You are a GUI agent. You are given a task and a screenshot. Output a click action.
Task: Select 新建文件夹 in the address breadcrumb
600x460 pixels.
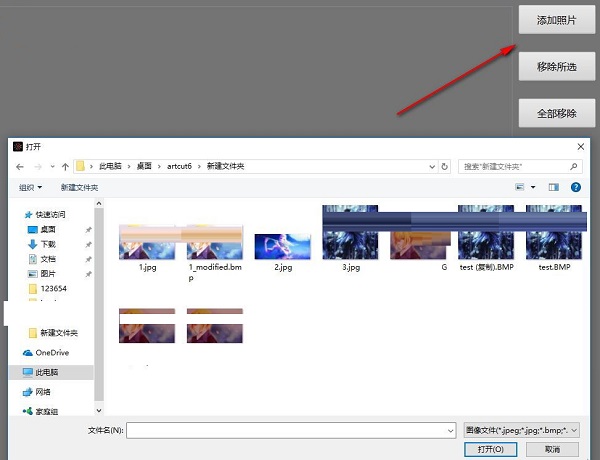click(225, 166)
